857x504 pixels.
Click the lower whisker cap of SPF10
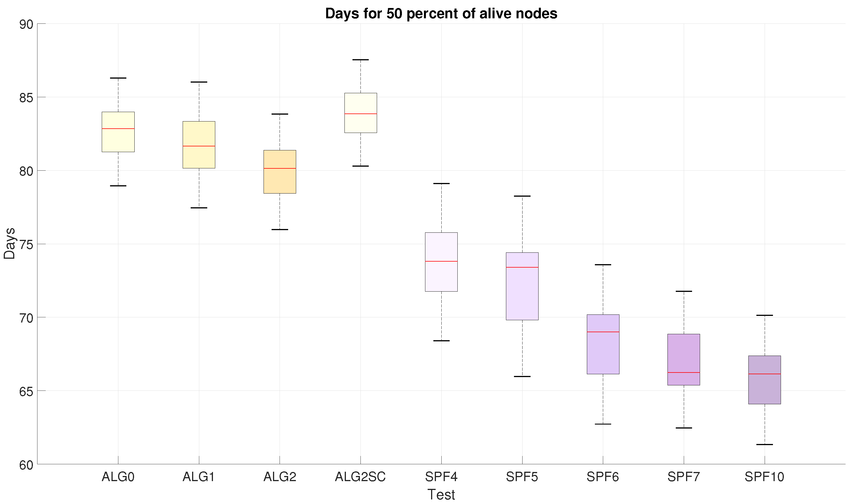point(765,445)
